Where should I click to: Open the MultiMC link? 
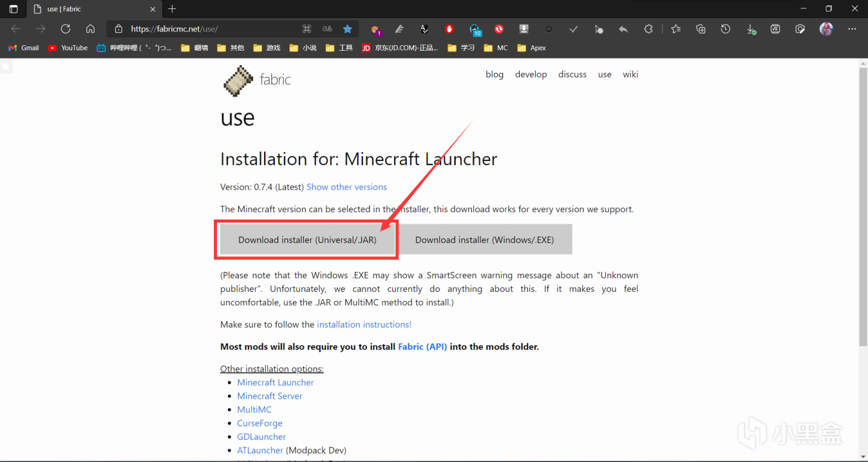(x=254, y=410)
